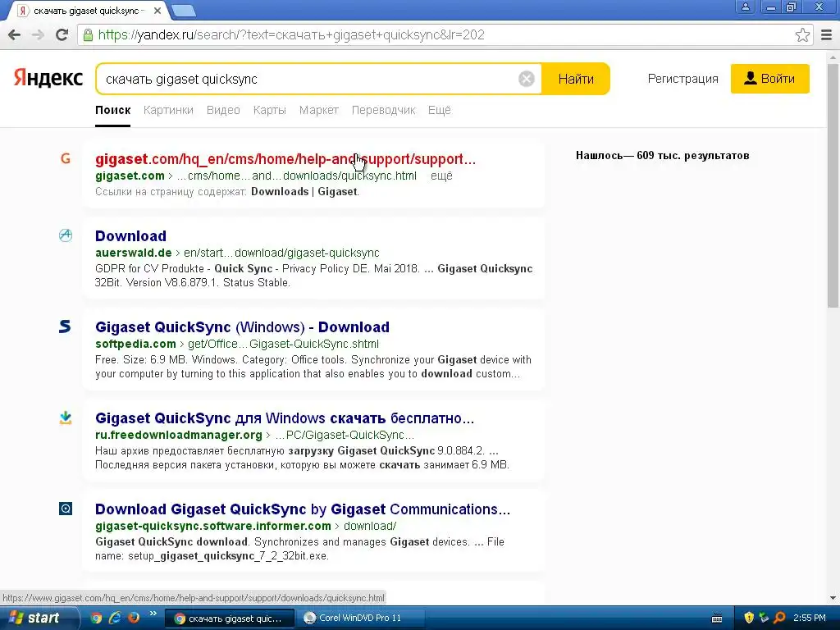The image size is (840, 630).
Task: Click the magnifier tray icon
Action: point(779,619)
